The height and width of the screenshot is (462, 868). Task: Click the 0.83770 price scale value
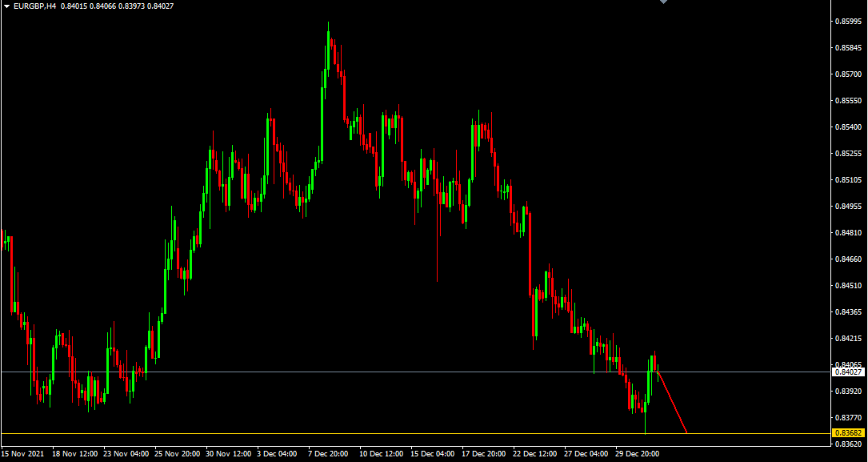[849, 417]
